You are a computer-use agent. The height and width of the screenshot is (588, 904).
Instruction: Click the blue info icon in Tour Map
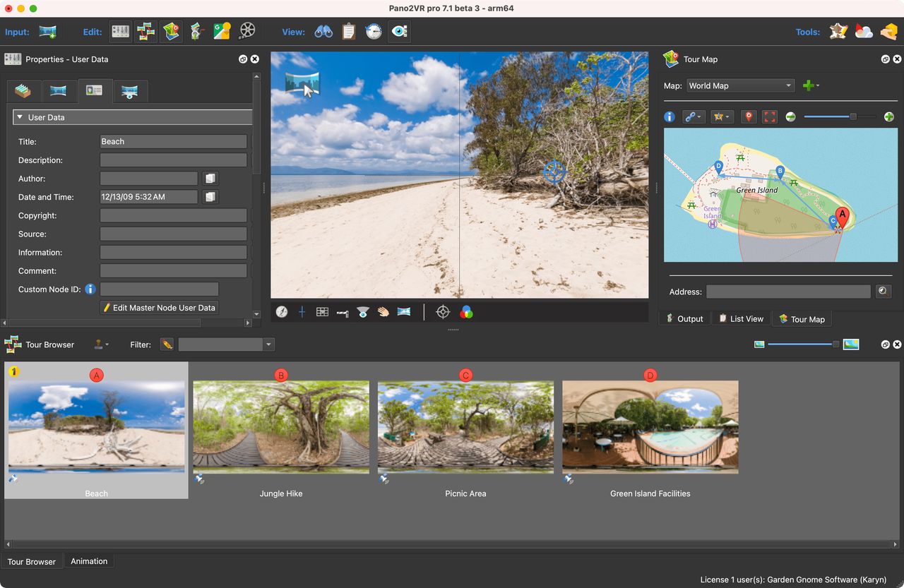click(669, 116)
